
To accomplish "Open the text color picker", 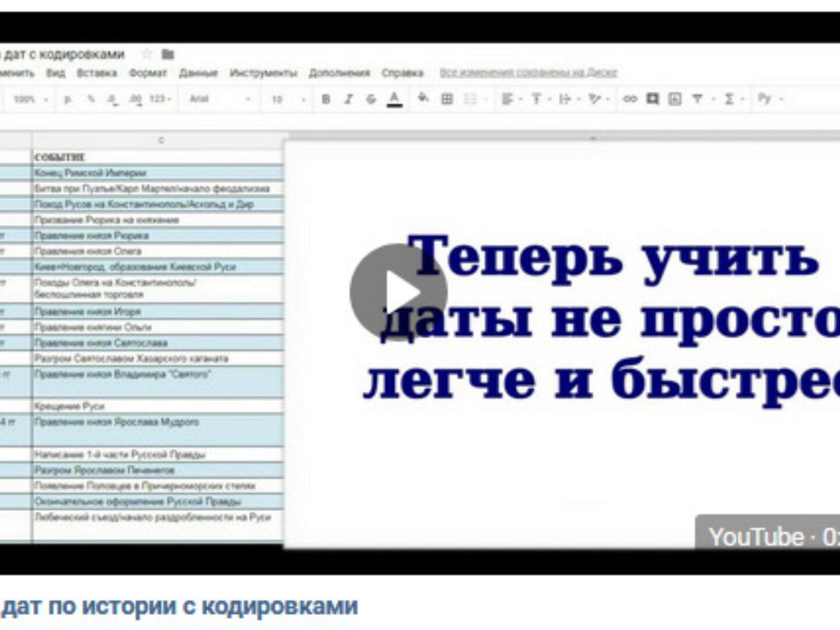I will pos(395,99).
